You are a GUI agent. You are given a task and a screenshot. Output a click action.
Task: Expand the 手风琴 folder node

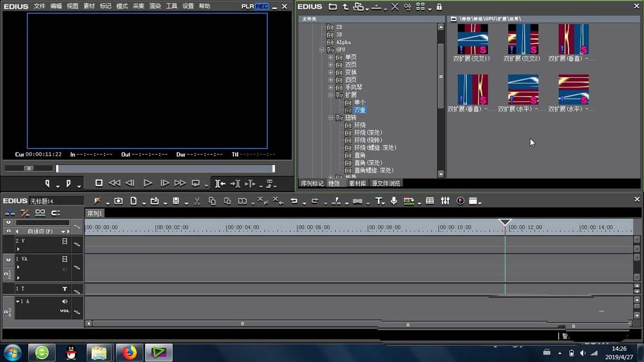[x=331, y=88]
